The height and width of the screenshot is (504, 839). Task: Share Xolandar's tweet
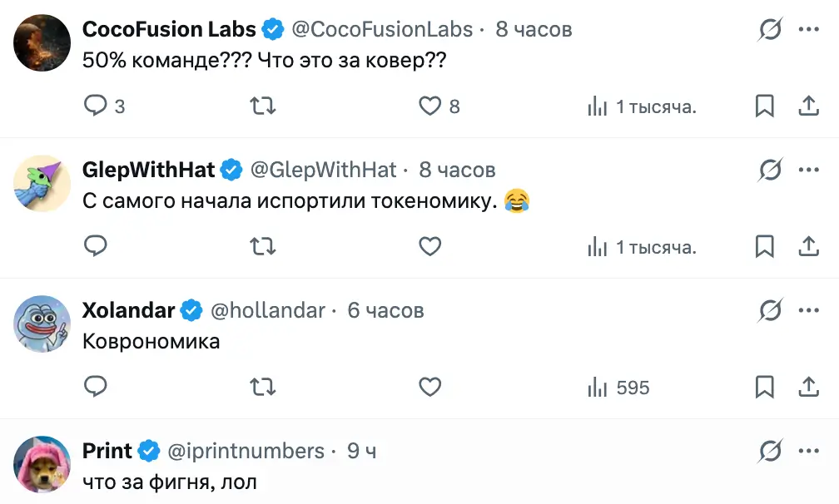(x=807, y=388)
